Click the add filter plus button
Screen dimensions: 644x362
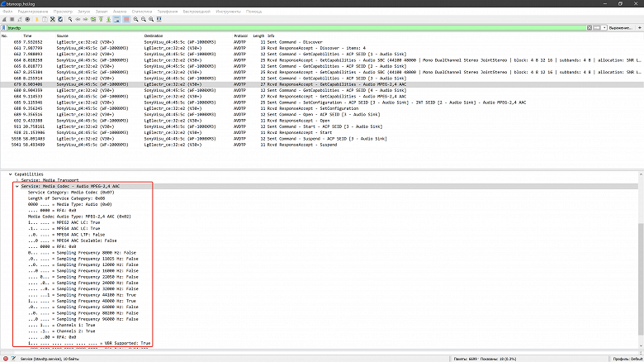pos(640,28)
